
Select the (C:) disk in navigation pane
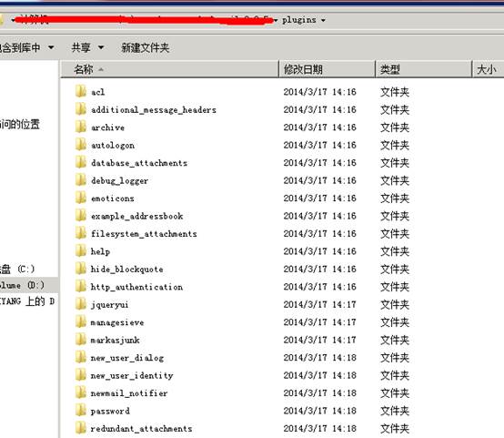pos(17,269)
